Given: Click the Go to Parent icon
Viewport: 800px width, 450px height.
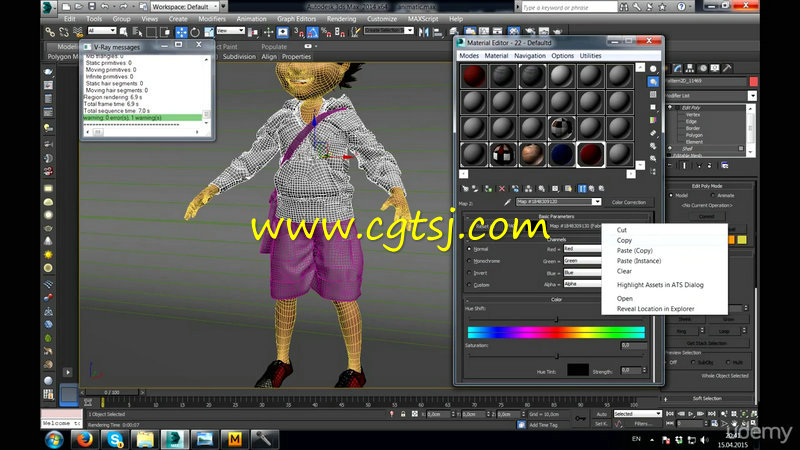Looking at the screenshot, I should click(592, 188).
